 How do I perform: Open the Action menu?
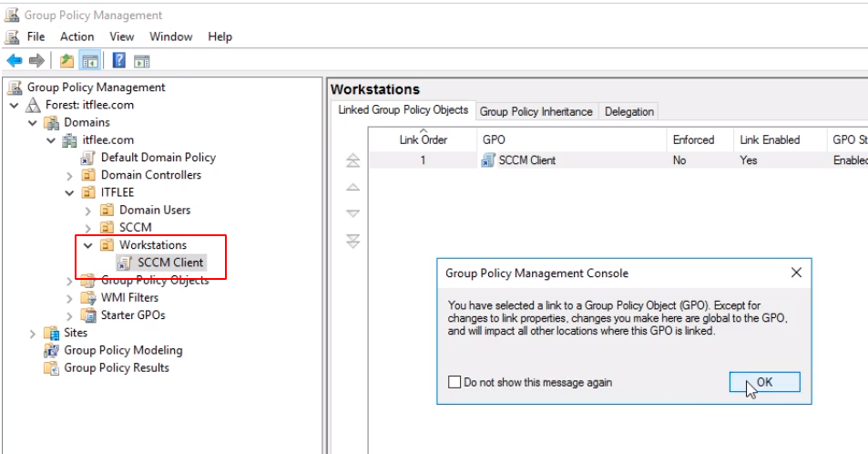(x=77, y=36)
